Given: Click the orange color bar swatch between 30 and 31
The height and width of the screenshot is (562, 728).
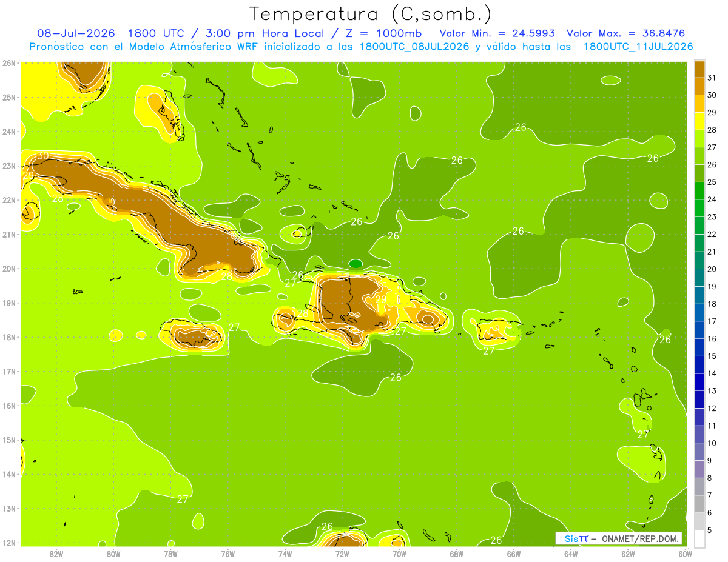Looking at the screenshot, I should (699, 86).
